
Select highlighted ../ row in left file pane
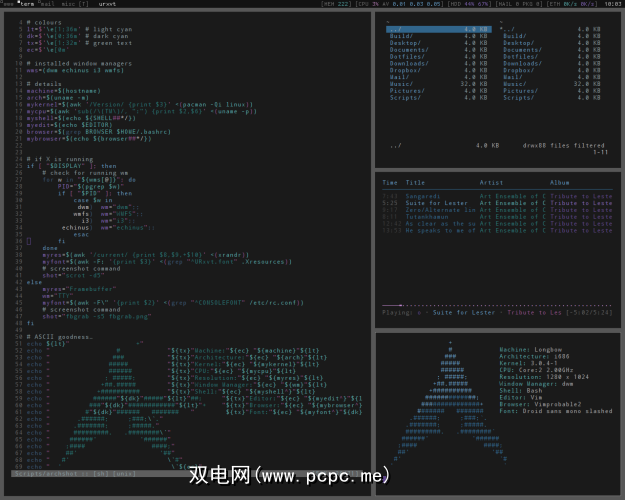pos(438,29)
